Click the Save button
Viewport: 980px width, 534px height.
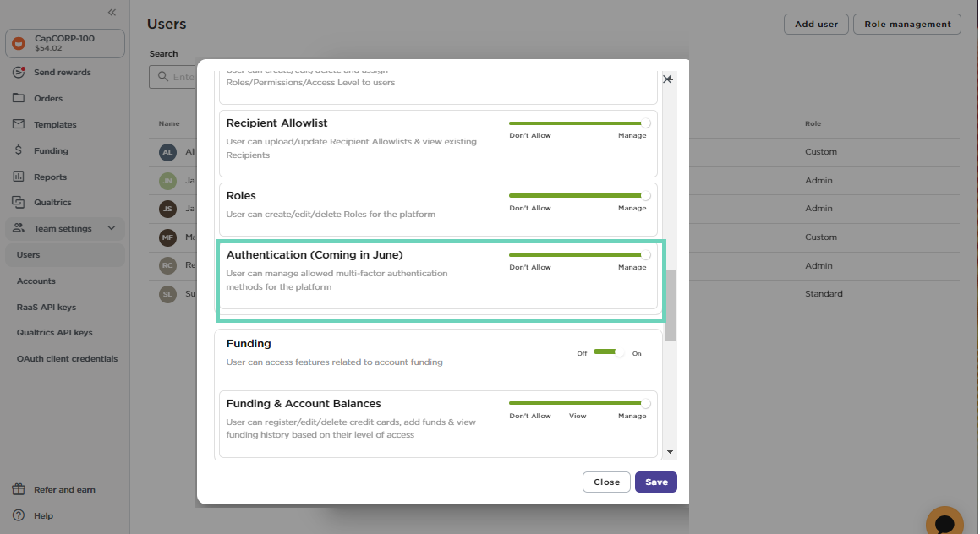pos(656,482)
